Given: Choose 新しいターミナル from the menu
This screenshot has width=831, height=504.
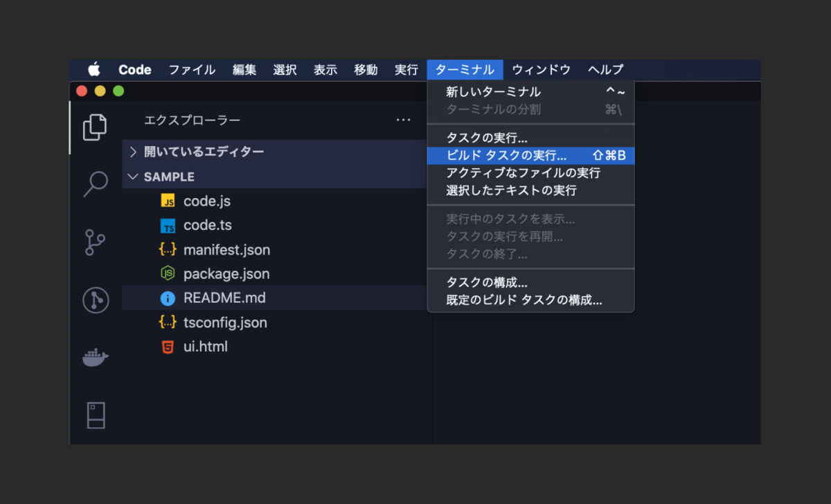Looking at the screenshot, I should click(x=530, y=91).
